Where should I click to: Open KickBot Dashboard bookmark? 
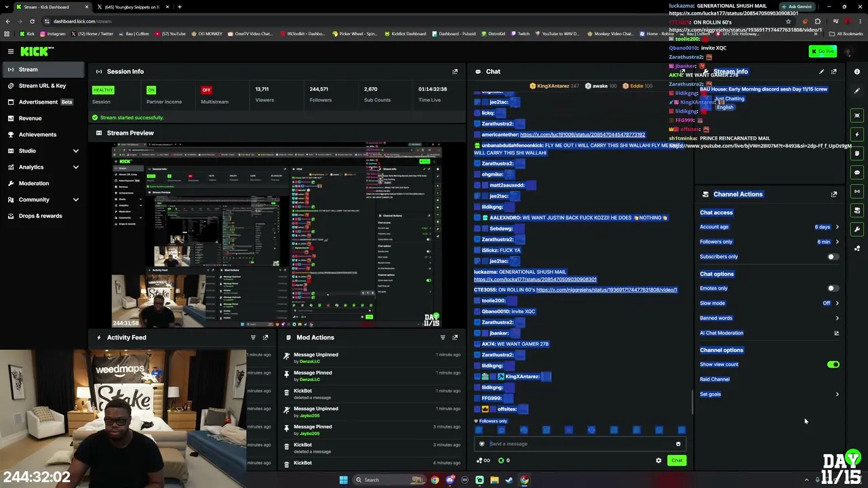[x=406, y=34]
